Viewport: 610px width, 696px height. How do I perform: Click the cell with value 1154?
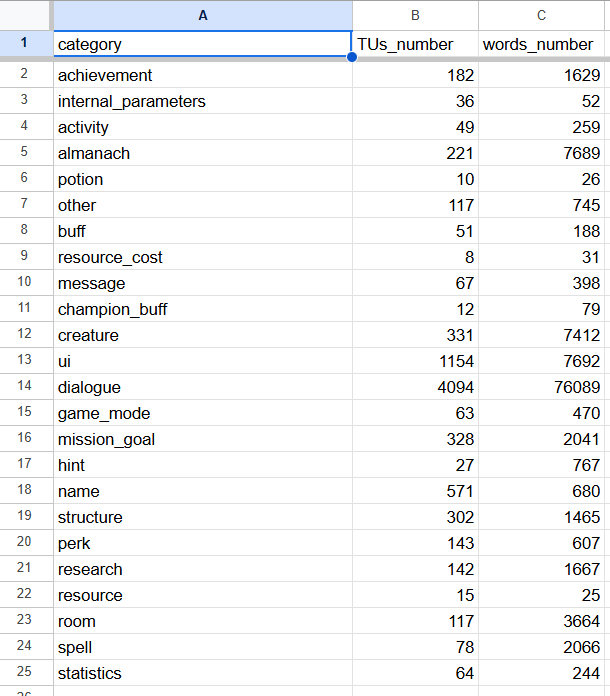(x=415, y=361)
